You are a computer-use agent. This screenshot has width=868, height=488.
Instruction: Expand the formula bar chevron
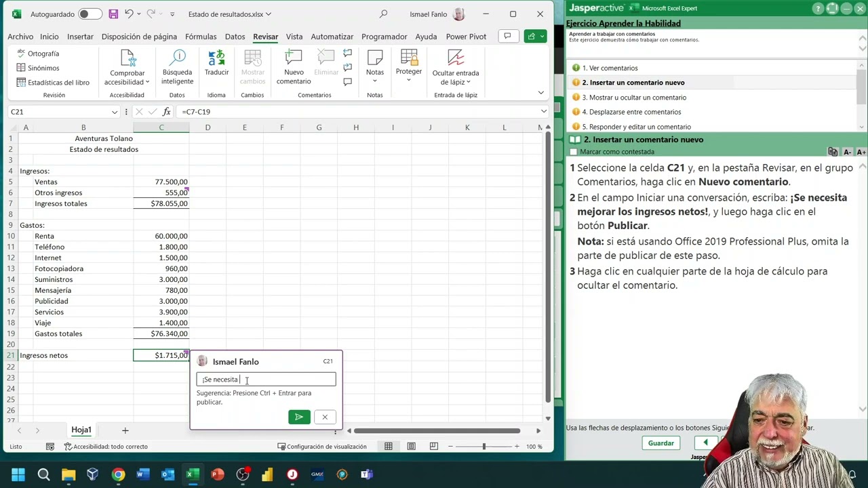(544, 111)
